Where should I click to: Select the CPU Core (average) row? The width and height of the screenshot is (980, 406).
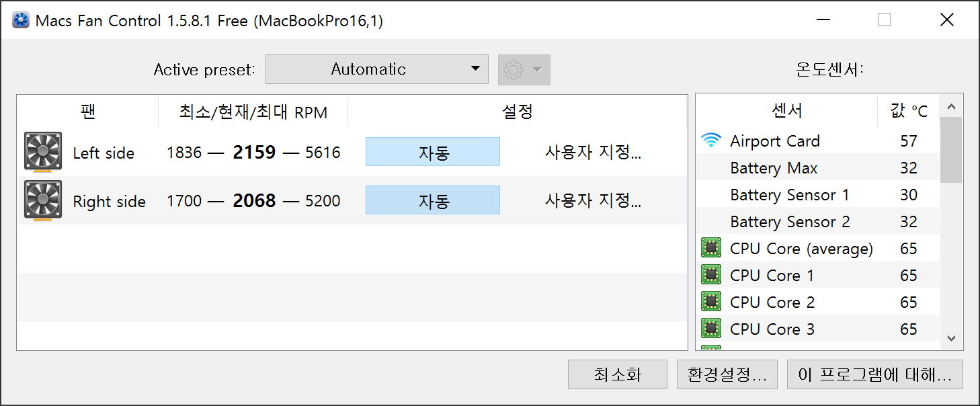[817, 248]
